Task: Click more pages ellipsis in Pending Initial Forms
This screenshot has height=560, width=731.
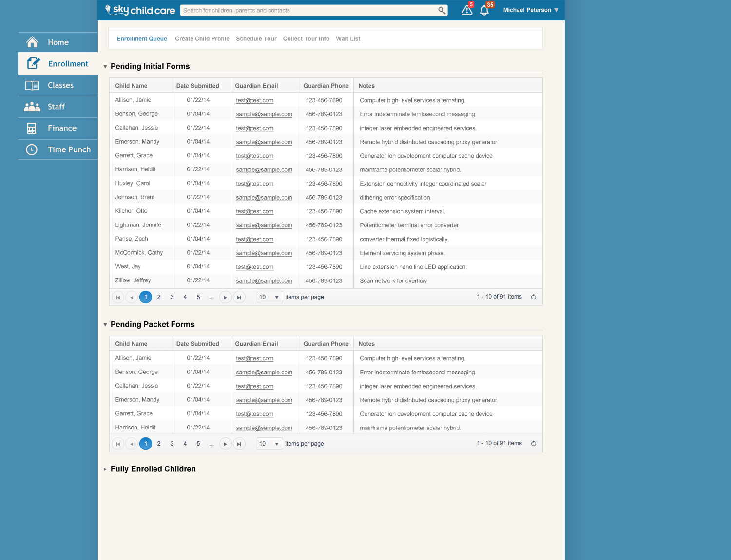Action: (x=212, y=297)
